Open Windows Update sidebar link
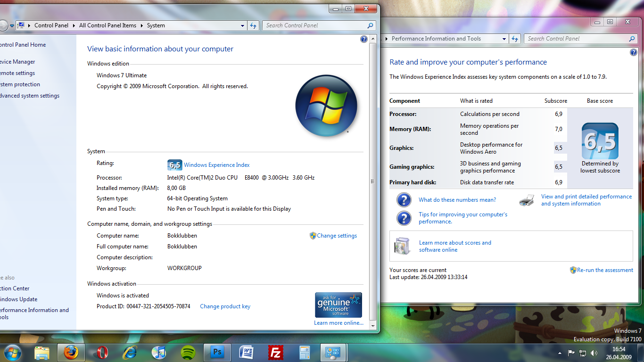Viewport: 644px width, 362px height. tap(19, 299)
